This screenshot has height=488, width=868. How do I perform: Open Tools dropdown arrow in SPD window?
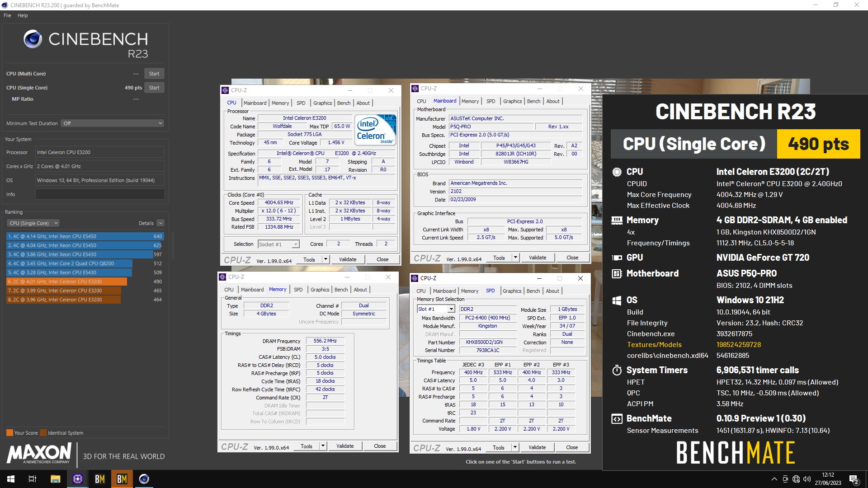pyautogui.click(x=514, y=447)
